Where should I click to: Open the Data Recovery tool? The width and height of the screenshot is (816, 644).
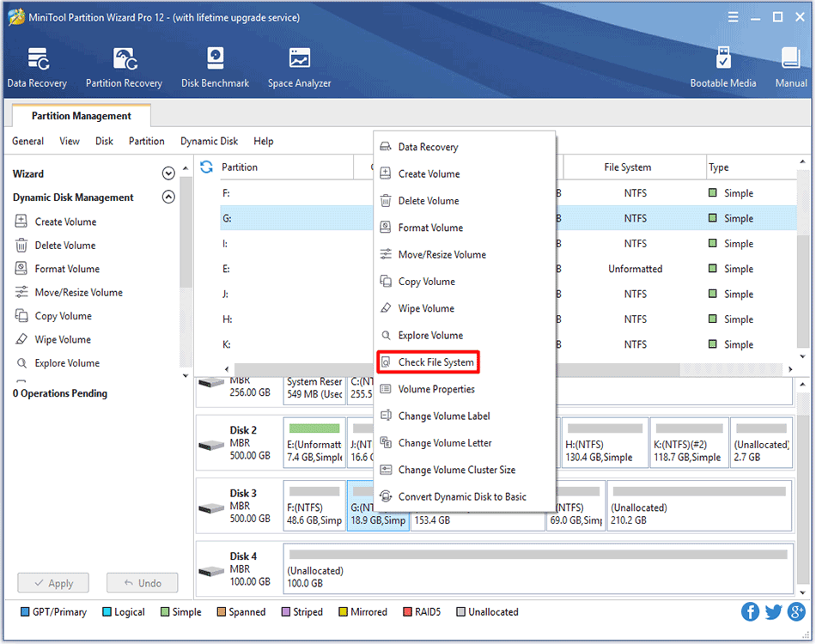pos(36,67)
